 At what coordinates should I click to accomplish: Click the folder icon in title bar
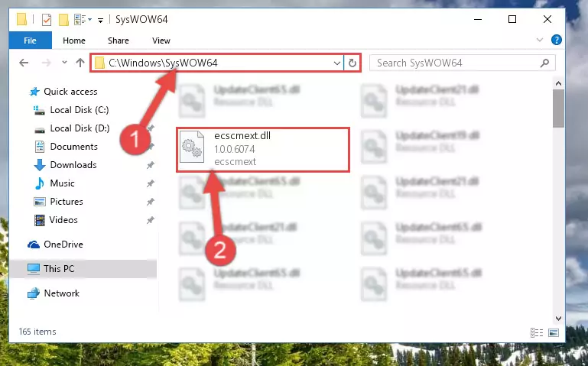click(x=21, y=19)
